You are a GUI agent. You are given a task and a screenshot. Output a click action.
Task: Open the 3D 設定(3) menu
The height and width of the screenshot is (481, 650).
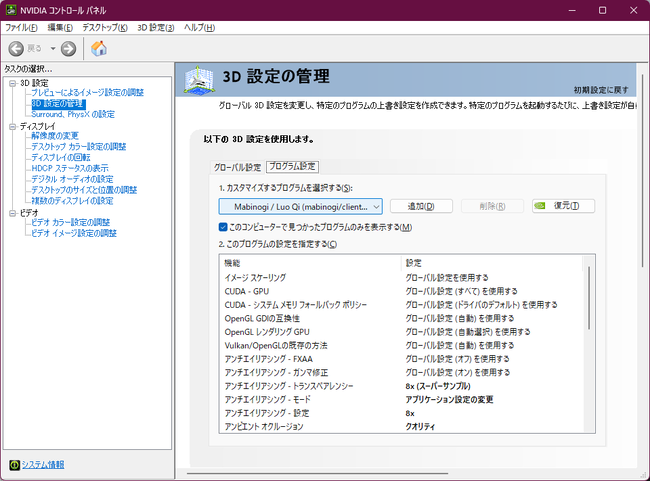click(155, 27)
